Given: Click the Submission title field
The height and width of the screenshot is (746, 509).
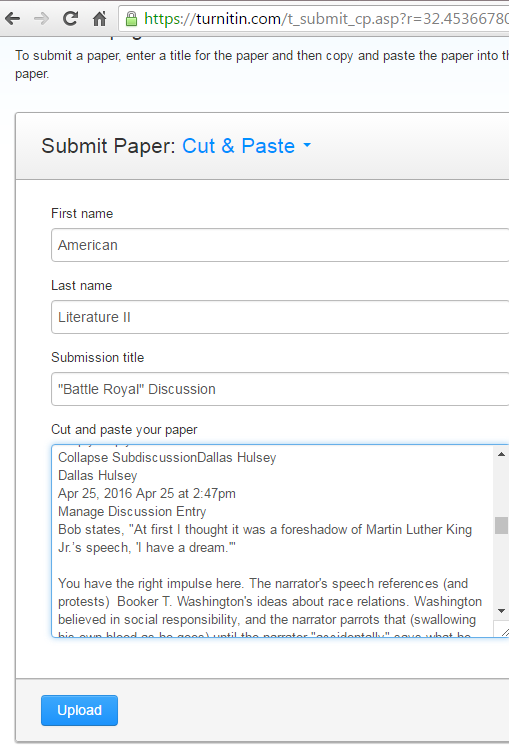Looking at the screenshot, I should 280,389.
